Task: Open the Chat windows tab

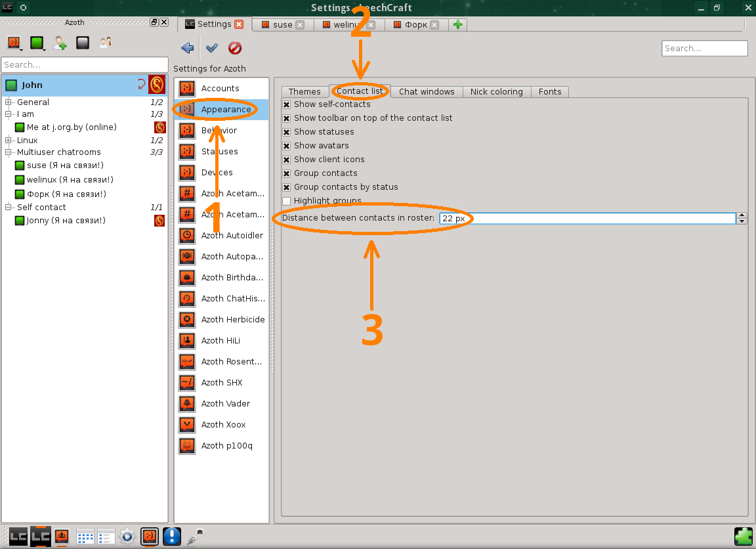Action: [x=427, y=92]
